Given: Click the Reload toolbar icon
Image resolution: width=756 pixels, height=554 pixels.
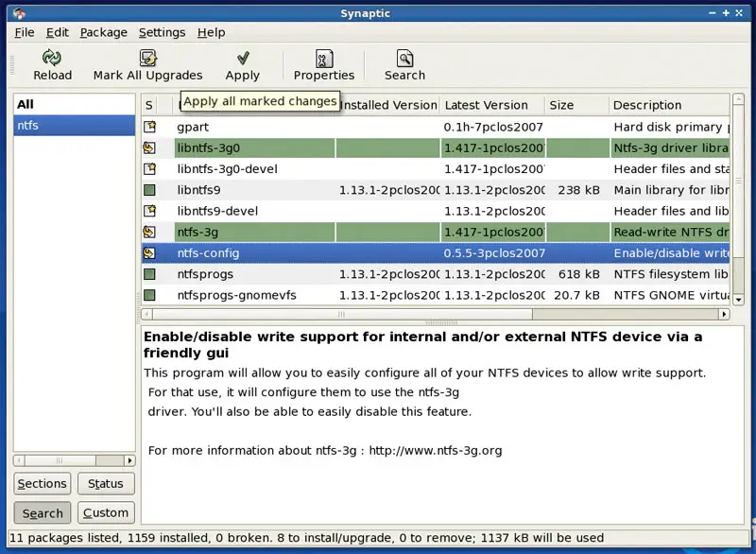Looking at the screenshot, I should tap(52, 58).
